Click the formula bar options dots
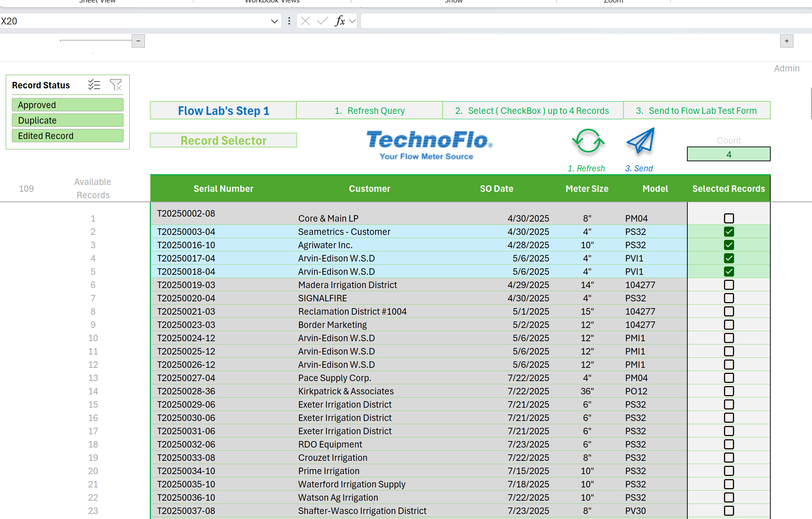Image resolution: width=812 pixels, height=519 pixels. click(289, 21)
